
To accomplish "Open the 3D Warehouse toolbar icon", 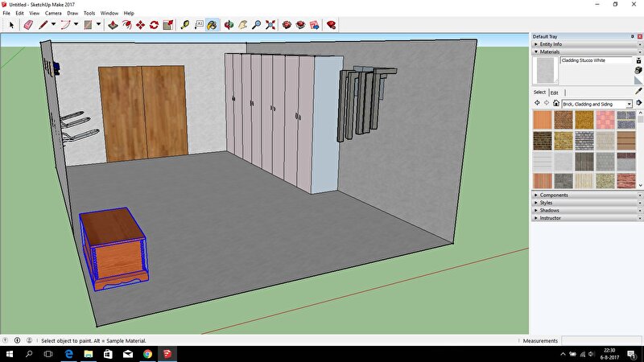I will tap(287, 25).
